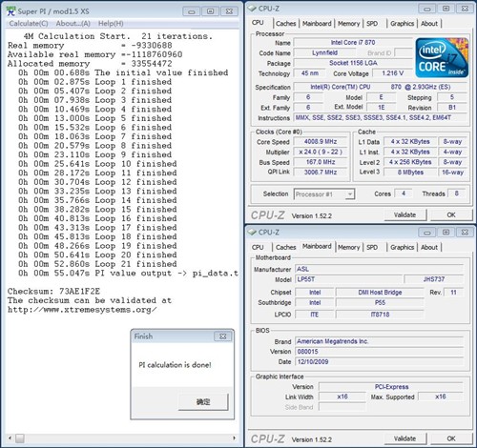Click BIOS version 080015

click(x=379, y=352)
